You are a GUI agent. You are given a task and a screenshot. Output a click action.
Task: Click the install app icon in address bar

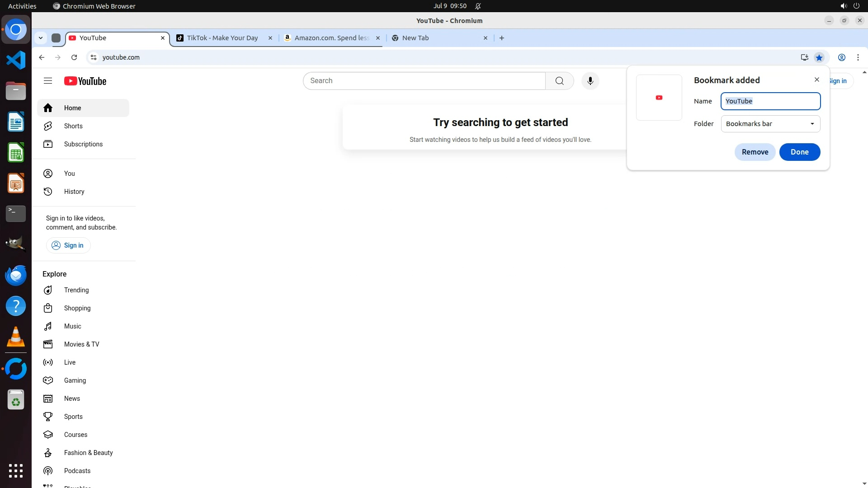[x=804, y=57]
